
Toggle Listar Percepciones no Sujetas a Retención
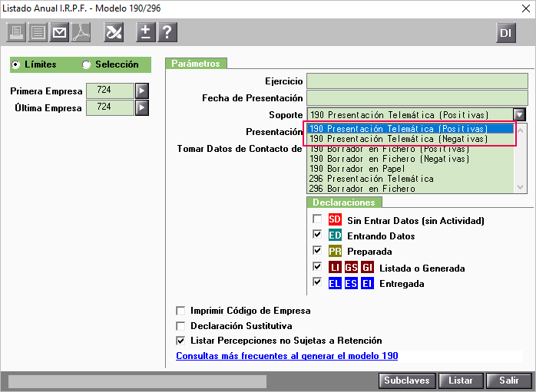(x=180, y=341)
